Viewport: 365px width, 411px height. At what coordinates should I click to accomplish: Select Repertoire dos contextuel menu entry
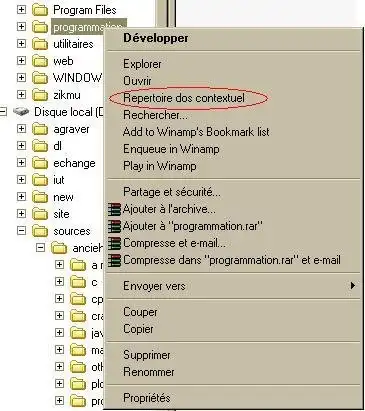pos(233,98)
